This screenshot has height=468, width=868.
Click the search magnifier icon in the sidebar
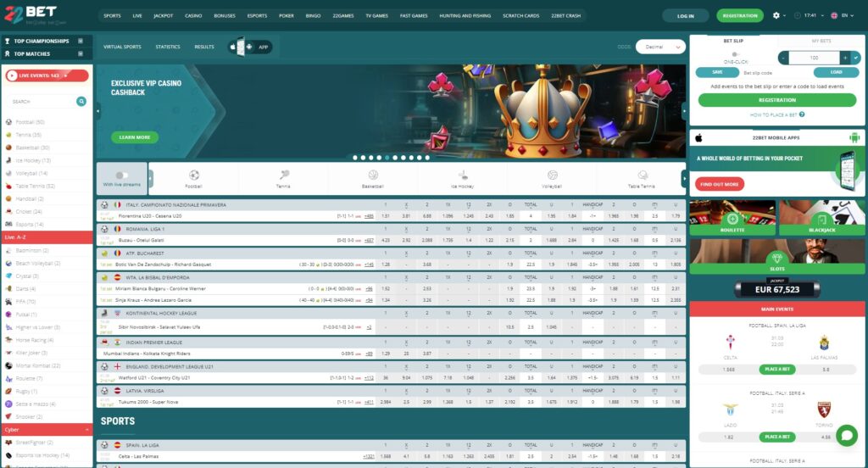[x=81, y=102]
